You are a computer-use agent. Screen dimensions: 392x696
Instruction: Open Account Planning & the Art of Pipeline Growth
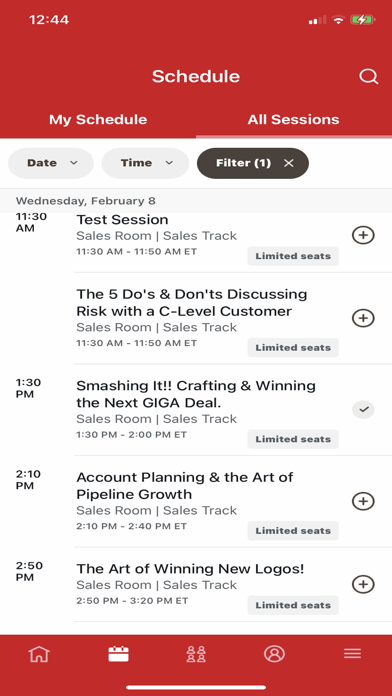(x=185, y=486)
